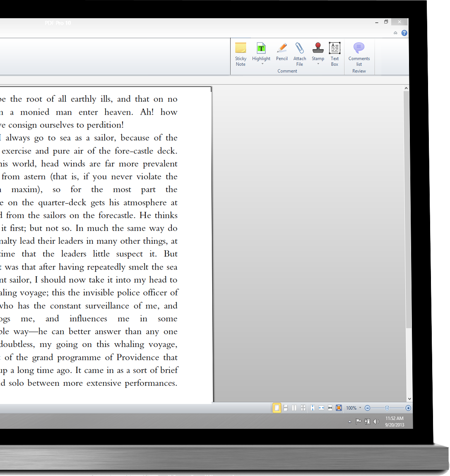
Task: Select the Sticky Note tool
Action: click(x=241, y=54)
